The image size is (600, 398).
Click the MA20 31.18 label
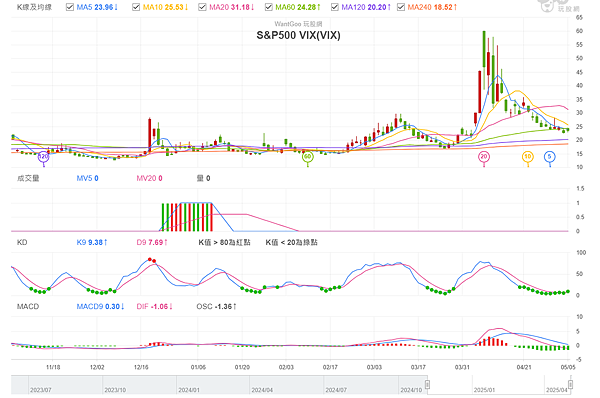(x=232, y=7)
